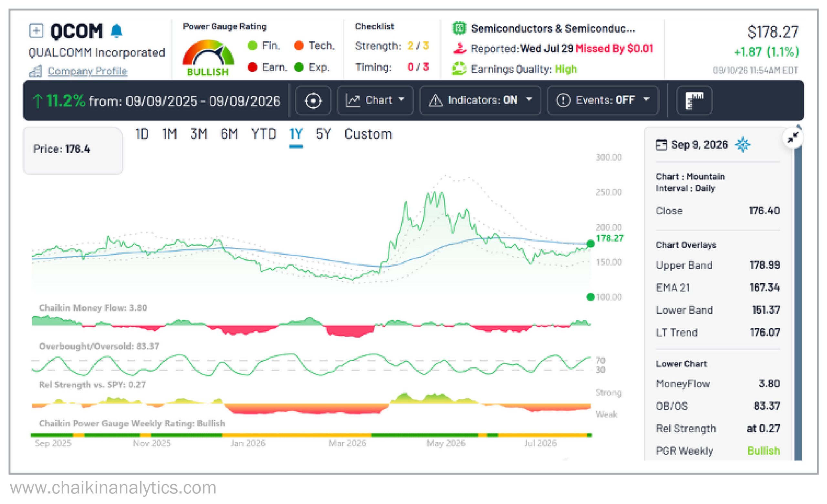
Task: Select the 3M time range
Action: pos(199,134)
